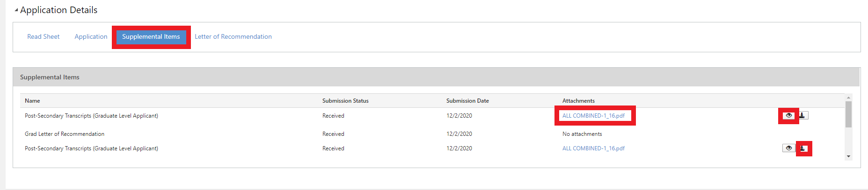The image size is (868, 190).
Task: Click the eye icon in the last row
Action: click(788, 148)
